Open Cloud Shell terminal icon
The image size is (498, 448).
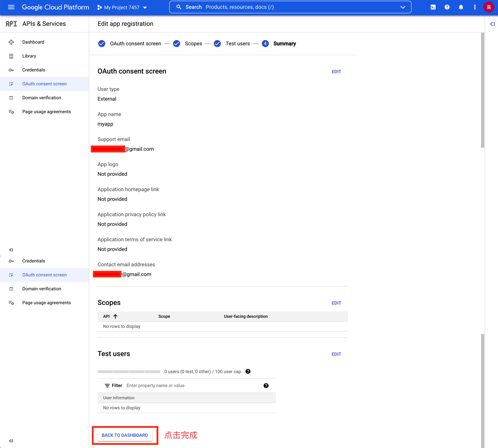coord(433,7)
